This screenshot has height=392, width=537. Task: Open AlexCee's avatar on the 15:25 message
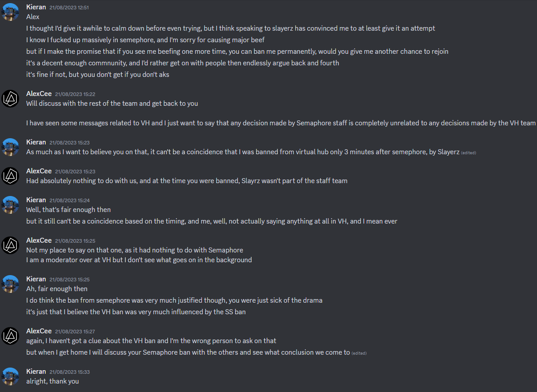(x=10, y=245)
